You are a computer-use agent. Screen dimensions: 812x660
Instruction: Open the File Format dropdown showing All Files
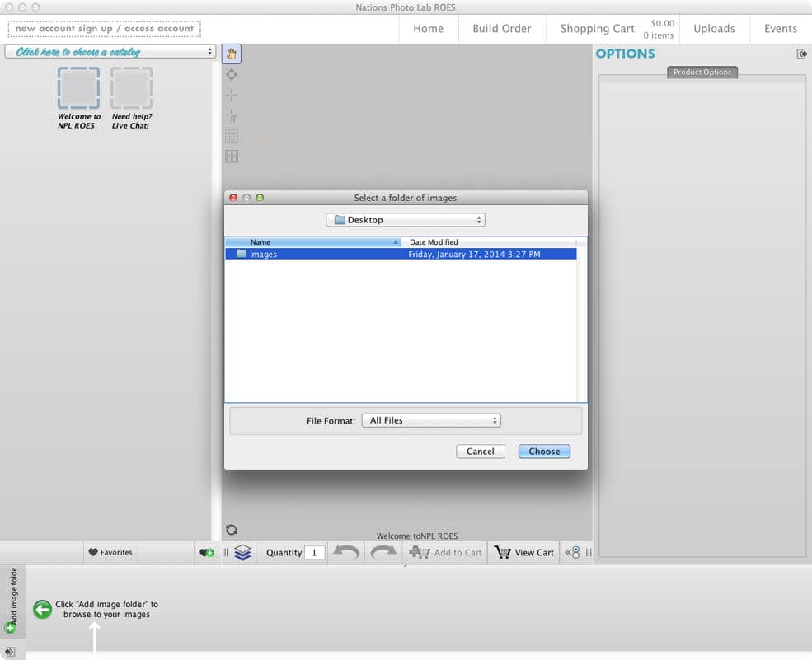430,420
